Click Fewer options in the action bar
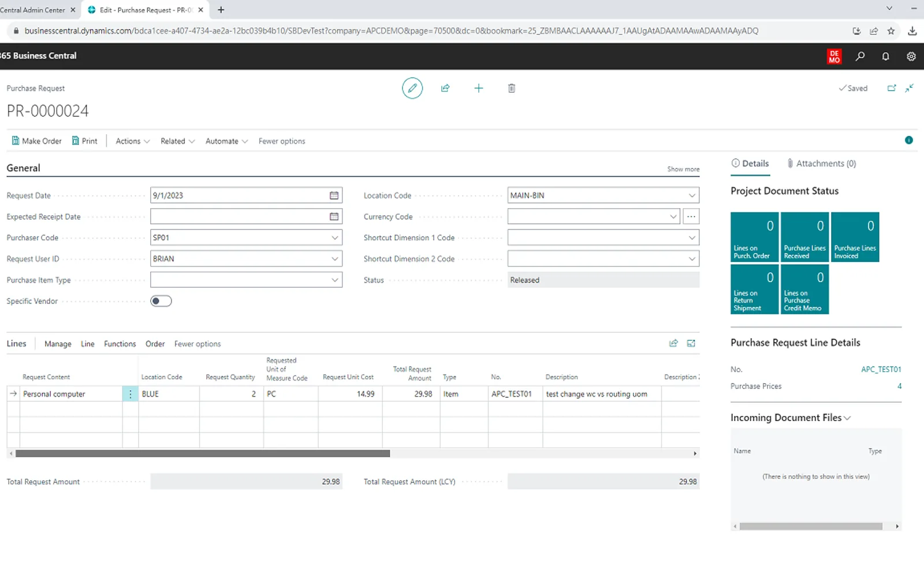Viewport: 924px width, 578px height. tap(282, 141)
